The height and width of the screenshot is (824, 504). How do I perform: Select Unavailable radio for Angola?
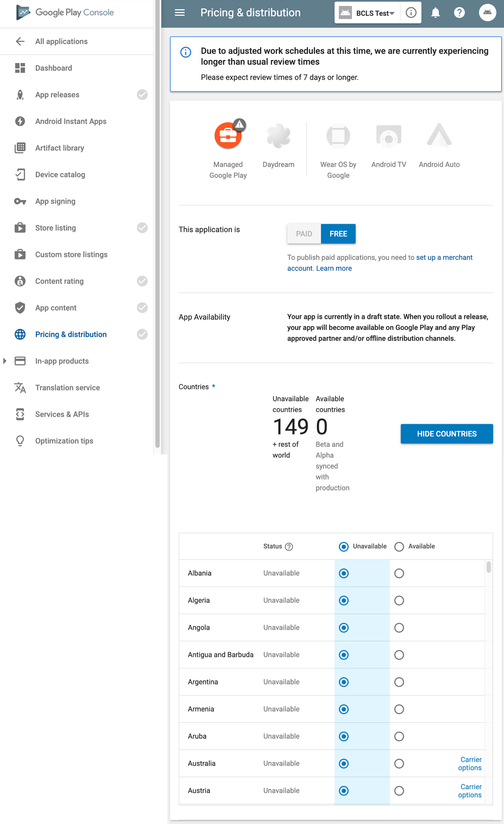[x=344, y=628]
